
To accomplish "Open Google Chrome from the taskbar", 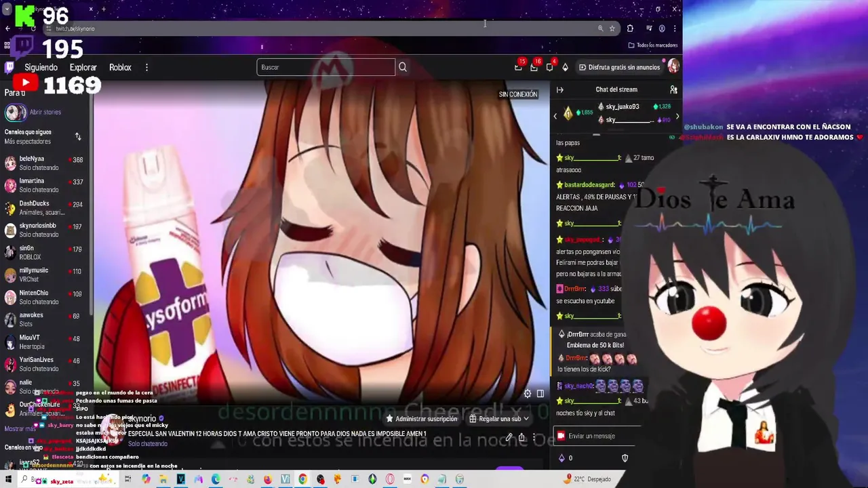I will point(302,479).
